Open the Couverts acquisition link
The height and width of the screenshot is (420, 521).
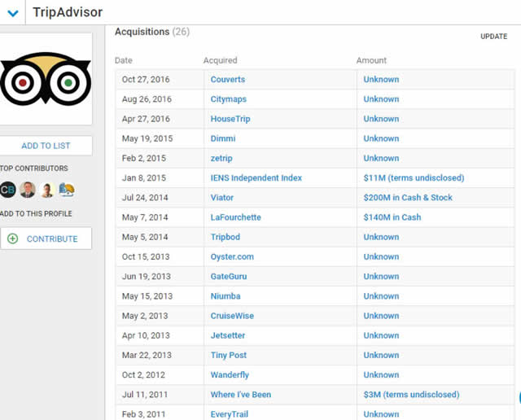click(x=227, y=80)
